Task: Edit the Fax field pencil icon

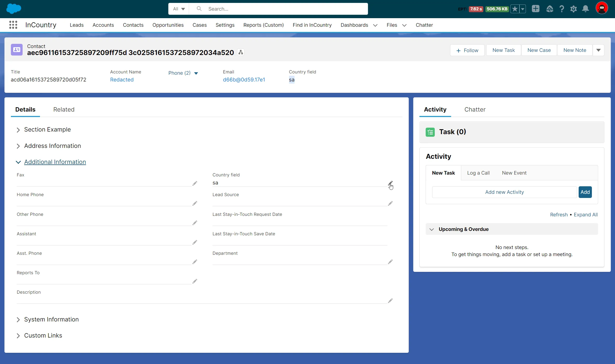Action: (x=195, y=183)
